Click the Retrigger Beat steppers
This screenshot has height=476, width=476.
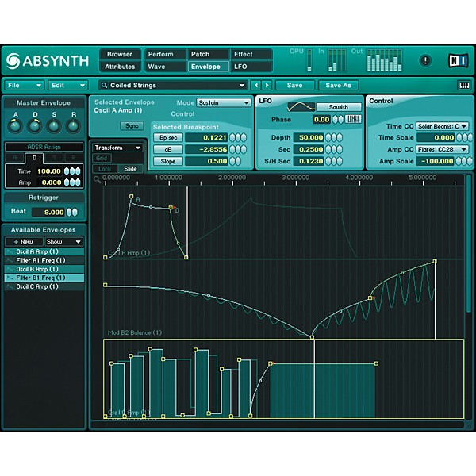pyautogui.click(x=72, y=212)
